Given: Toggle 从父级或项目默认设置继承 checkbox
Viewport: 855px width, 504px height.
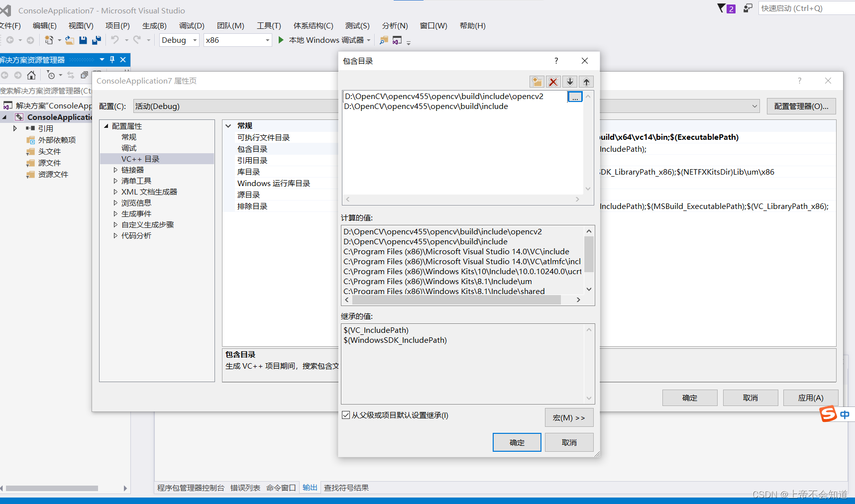Looking at the screenshot, I should coord(346,415).
